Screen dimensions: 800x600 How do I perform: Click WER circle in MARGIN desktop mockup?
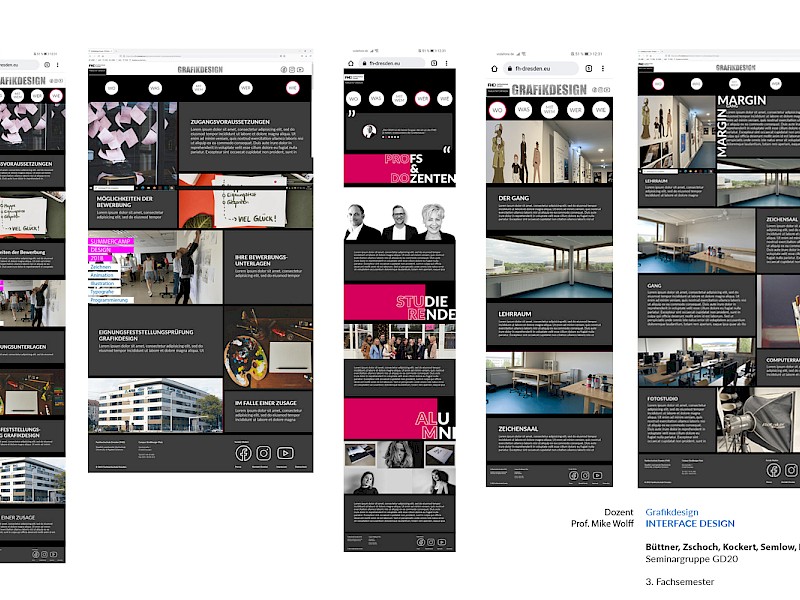[x=776, y=84]
